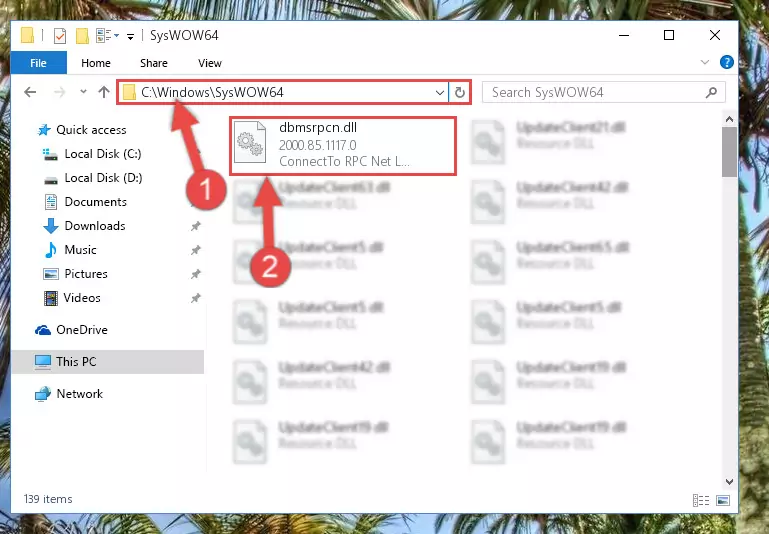Click the search magnifier icon

[712, 92]
